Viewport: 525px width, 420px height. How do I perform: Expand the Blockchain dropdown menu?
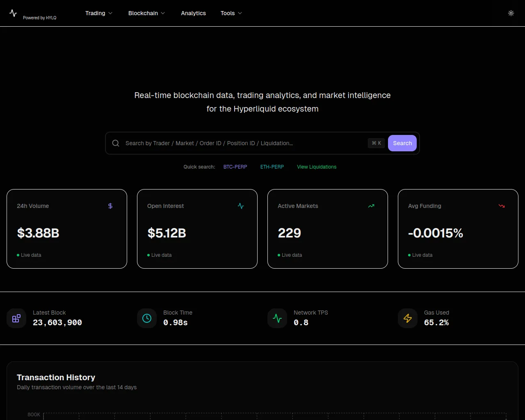147,13
